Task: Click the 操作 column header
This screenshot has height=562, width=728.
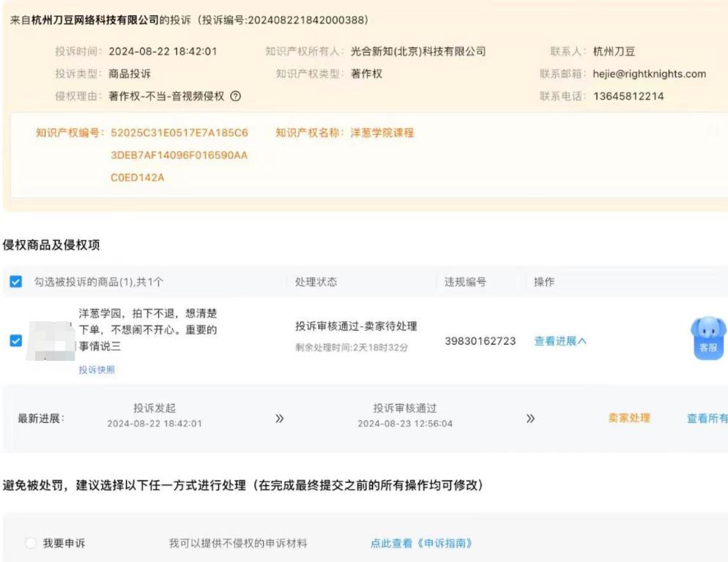Action: point(543,282)
